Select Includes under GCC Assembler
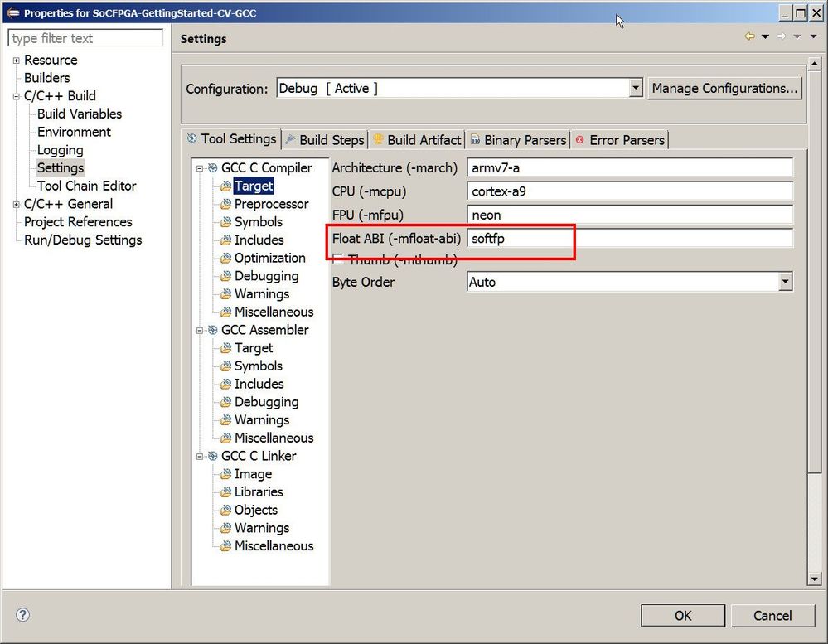The width and height of the screenshot is (828, 644). pos(259,385)
